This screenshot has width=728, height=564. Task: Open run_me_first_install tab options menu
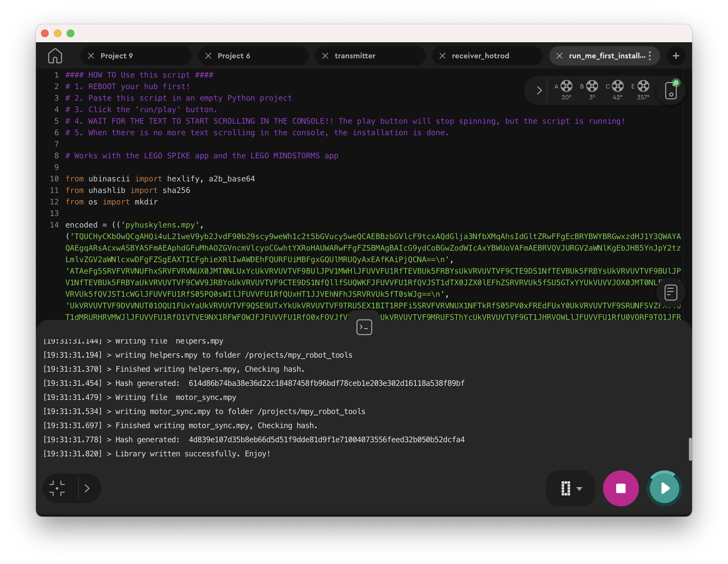[x=650, y=56]
